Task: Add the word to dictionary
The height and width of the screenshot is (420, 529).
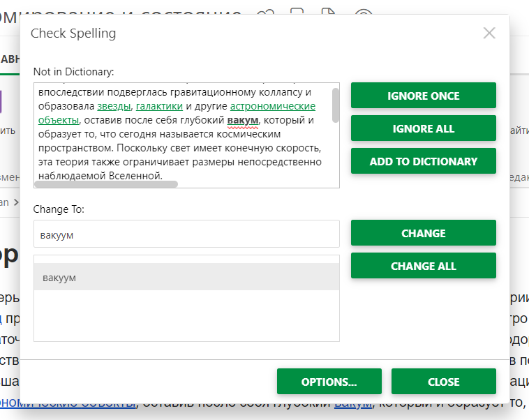Action: [423, 161]
